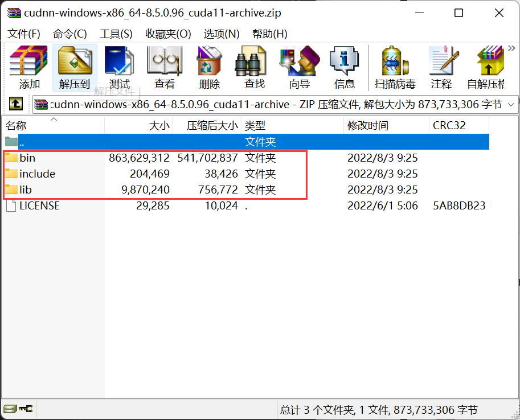Viewport: 520px width, 420px height.
Task: Open the 文件(F) menu
Action: [23, 34]
